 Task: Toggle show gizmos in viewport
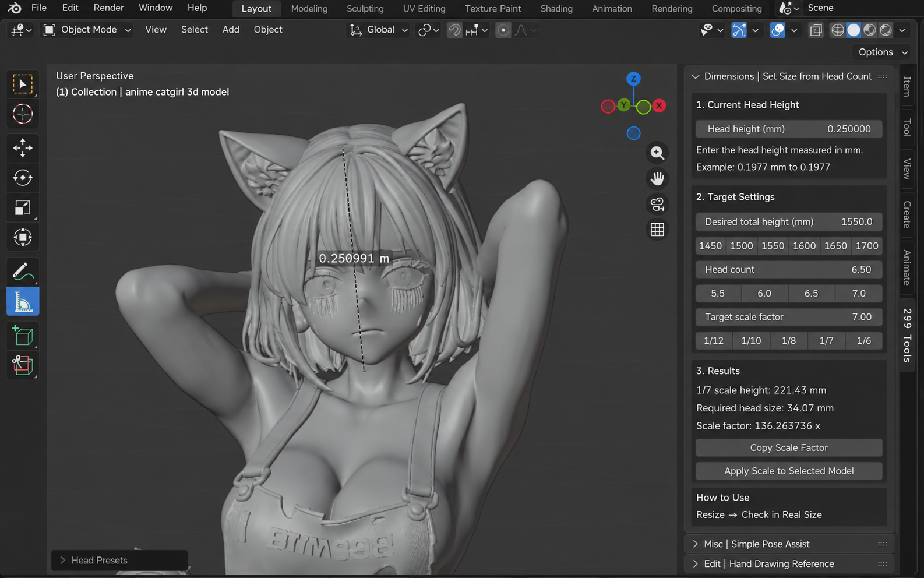click(x=739, y=30)
